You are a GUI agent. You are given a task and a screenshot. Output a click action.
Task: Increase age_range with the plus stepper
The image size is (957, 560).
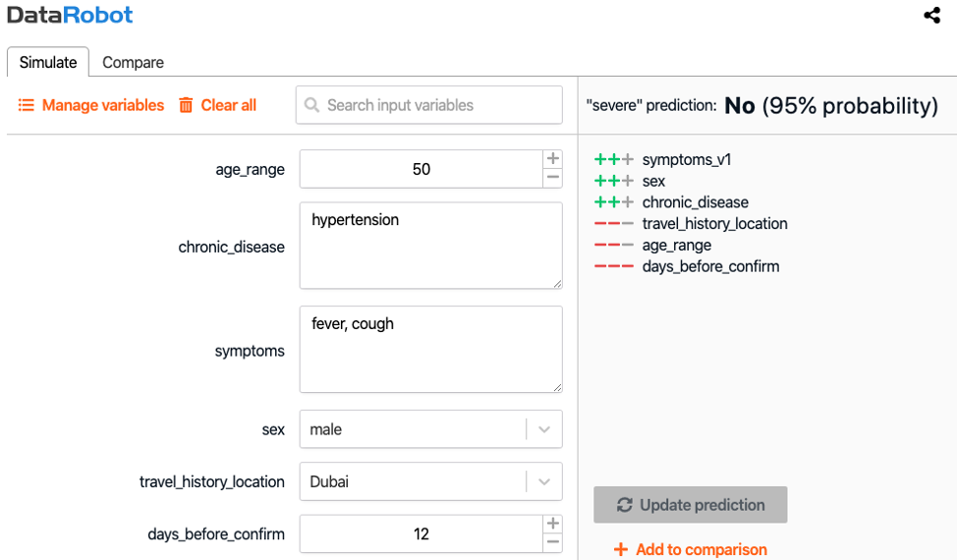point(552,158)
